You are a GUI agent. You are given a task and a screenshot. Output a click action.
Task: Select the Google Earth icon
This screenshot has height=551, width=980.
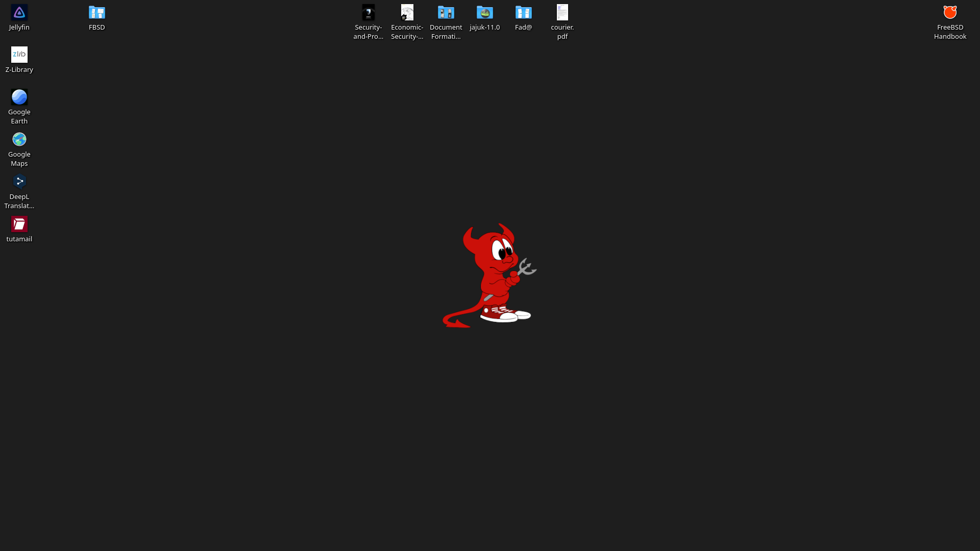(x=19, y=97)
